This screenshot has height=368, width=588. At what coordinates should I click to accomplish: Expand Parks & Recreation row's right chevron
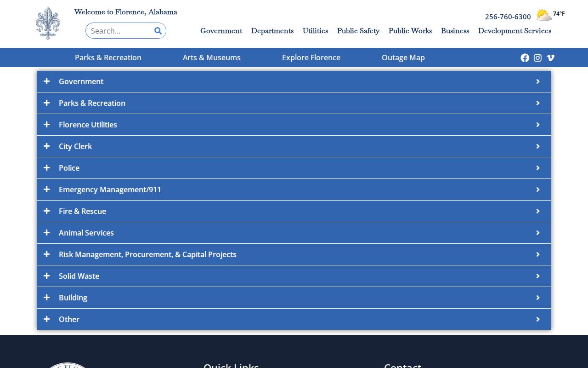(537, 103)
